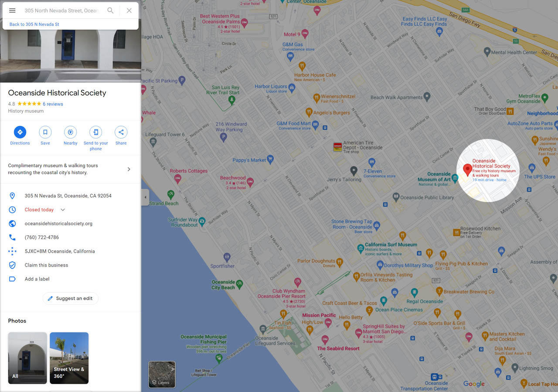Select the Strand Beach marker
This screenshot has height=392, width=558.
click(171, 194)
